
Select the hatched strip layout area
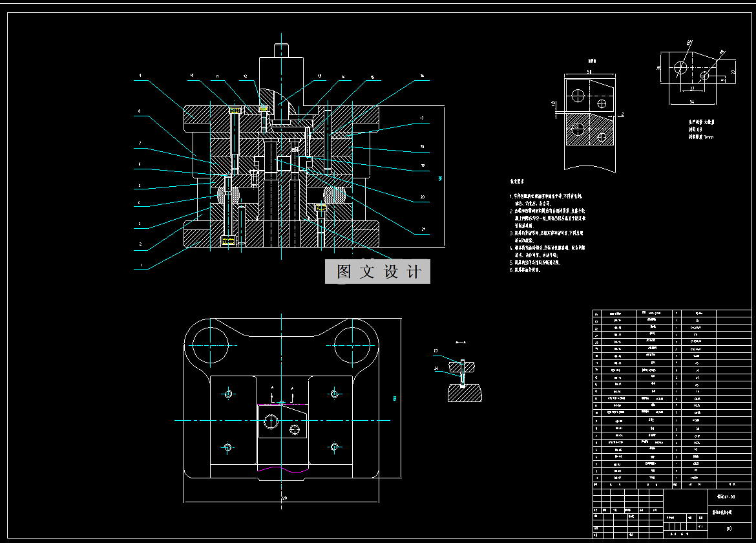click(590, 129)
